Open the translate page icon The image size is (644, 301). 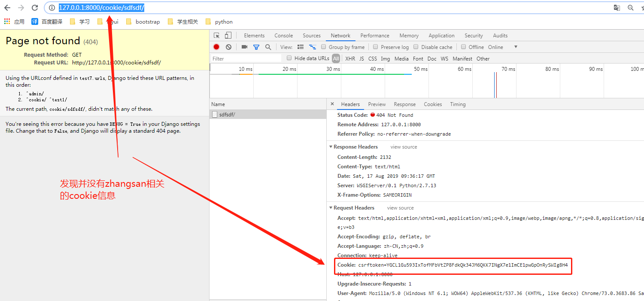(x=617, y=8)
